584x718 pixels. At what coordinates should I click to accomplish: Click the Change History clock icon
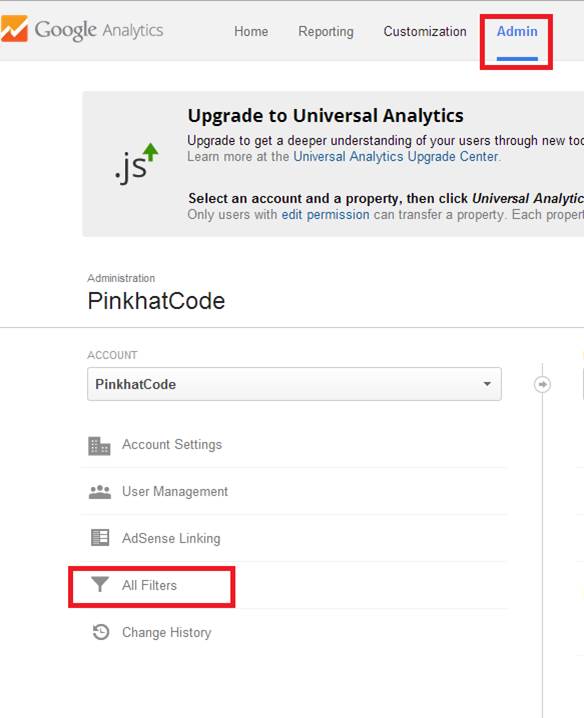pos(101,632)
